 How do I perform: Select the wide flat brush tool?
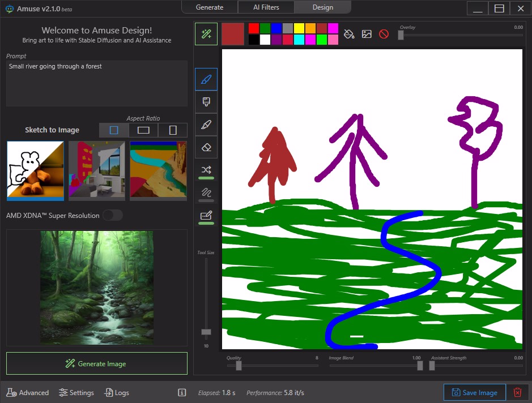click(206, 102)
